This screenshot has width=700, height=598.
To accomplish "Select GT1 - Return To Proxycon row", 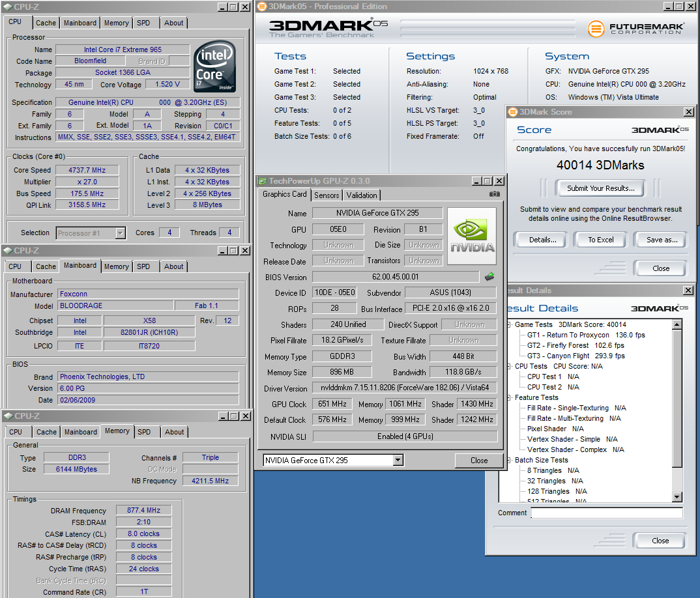I will click(x=586, y=335).
